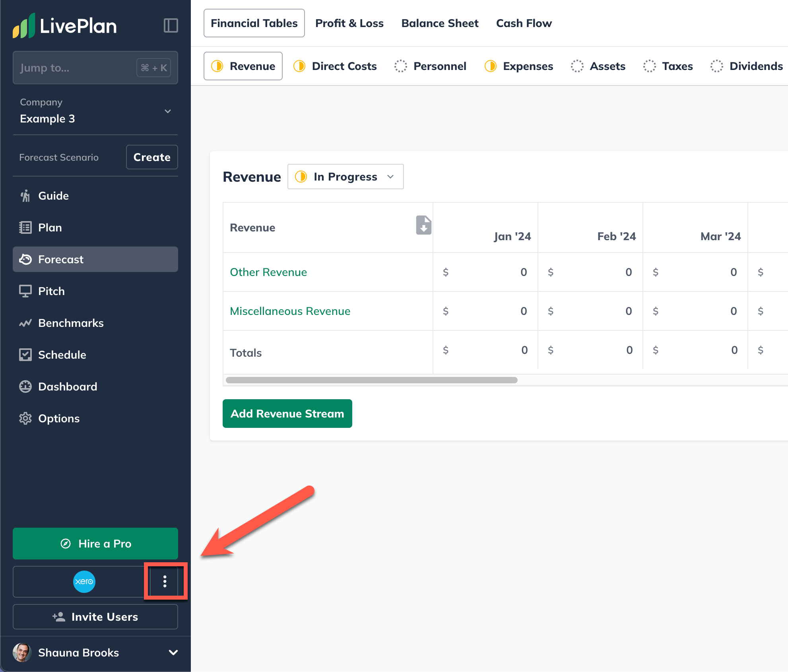Select the Taxes sub-tab
The image size is (788, 672).
(x=668, y=66)
